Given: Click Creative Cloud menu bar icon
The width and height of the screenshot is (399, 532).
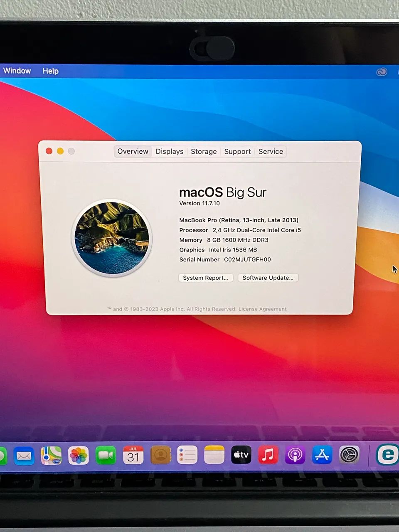Looking at the screenshot, I should pyautogui.click(x=382, y=72).
